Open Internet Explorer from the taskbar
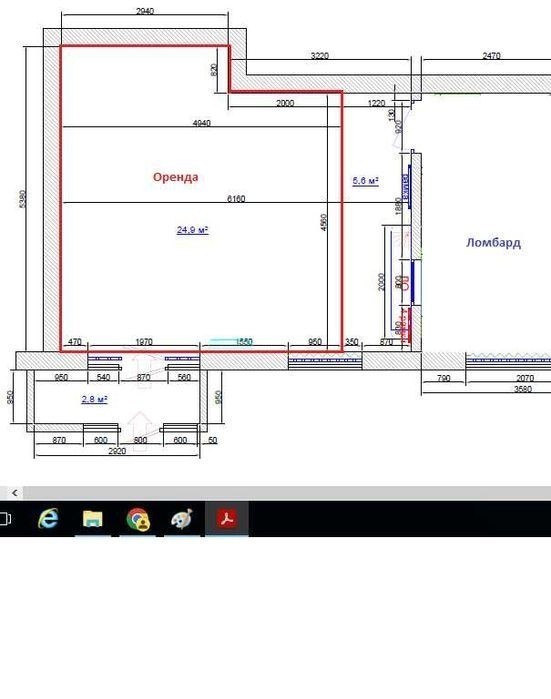551x699 pixels. (x=48, y=518)
